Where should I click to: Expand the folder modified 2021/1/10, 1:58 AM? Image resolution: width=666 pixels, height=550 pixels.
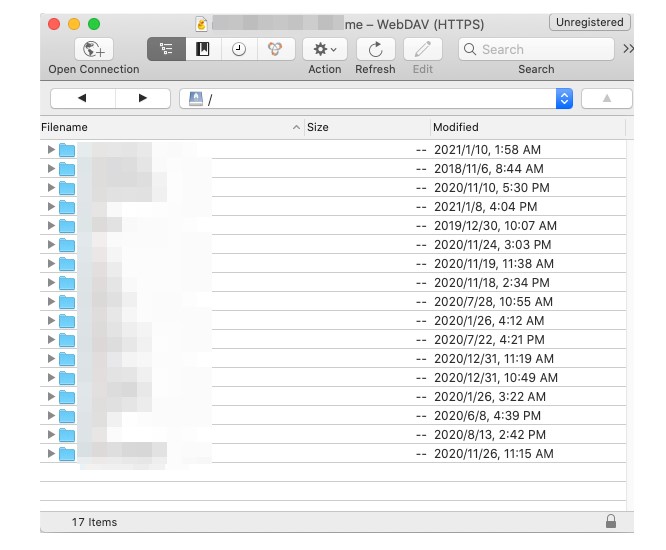pos(51,150)
